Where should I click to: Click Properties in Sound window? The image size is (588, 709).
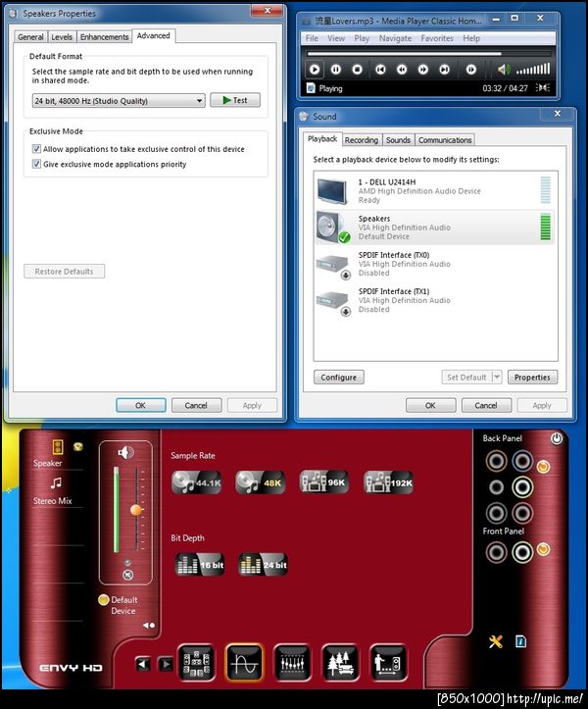click(x=532, y=378)
